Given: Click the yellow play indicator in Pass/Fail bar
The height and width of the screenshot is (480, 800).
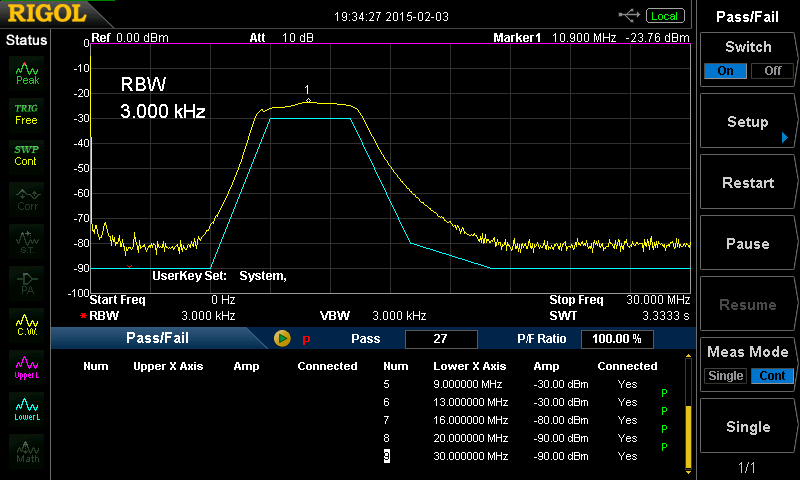Looking at the screenshot, I should [x=282, y=339].
